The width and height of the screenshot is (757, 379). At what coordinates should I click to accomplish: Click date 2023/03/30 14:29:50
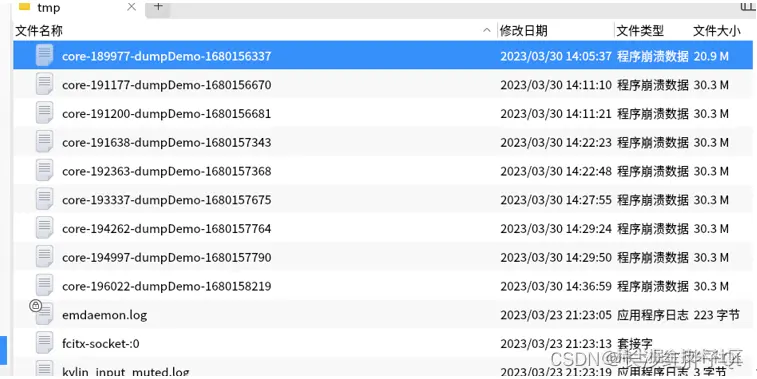[x=556, y=257]
